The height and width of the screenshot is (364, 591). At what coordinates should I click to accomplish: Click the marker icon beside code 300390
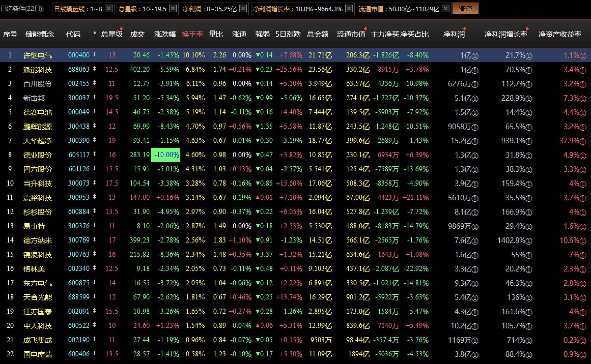(x=94, y=140)
